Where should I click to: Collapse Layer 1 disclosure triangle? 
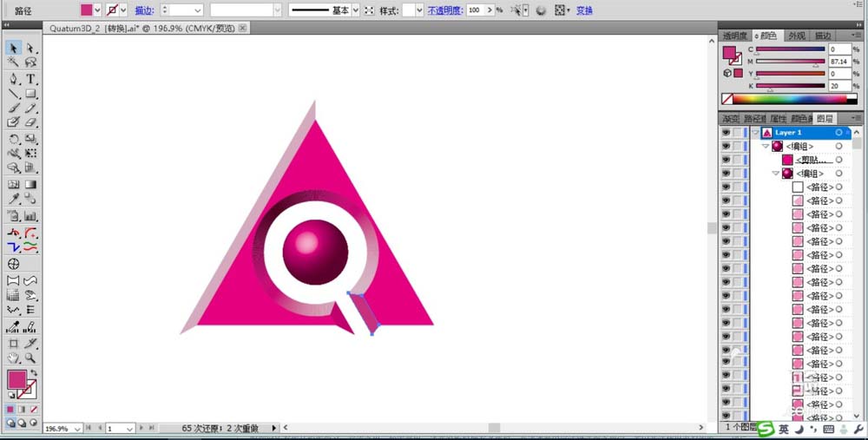(756, 133)
